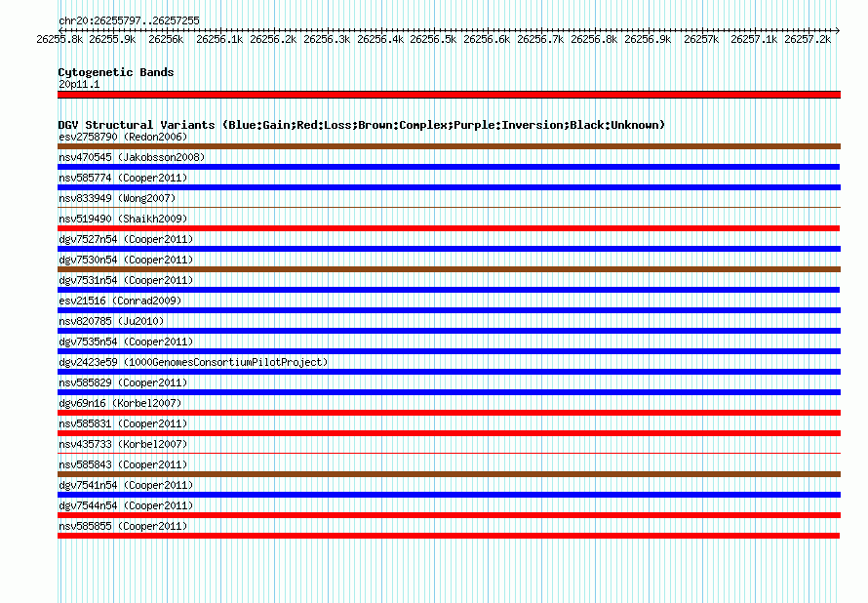868x603 pixels.
Task: Click the 26256.1k ruler label
Action: [219, 39]
